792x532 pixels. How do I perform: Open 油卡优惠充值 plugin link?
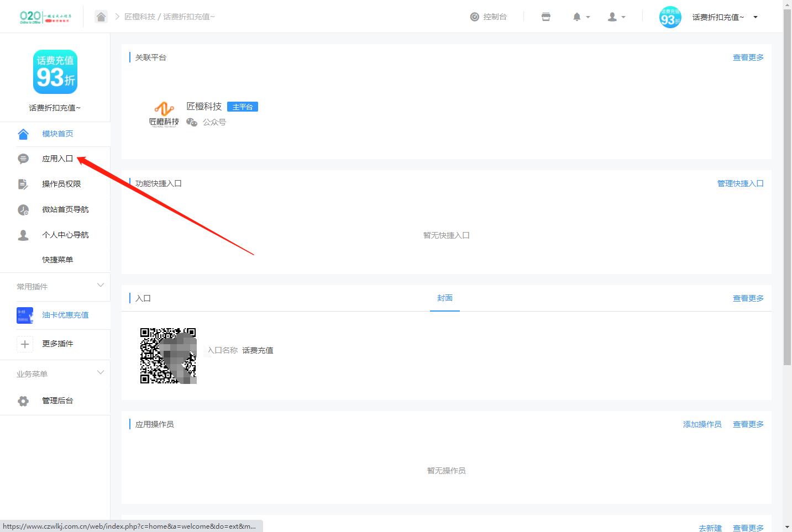(x=65, y=315)
